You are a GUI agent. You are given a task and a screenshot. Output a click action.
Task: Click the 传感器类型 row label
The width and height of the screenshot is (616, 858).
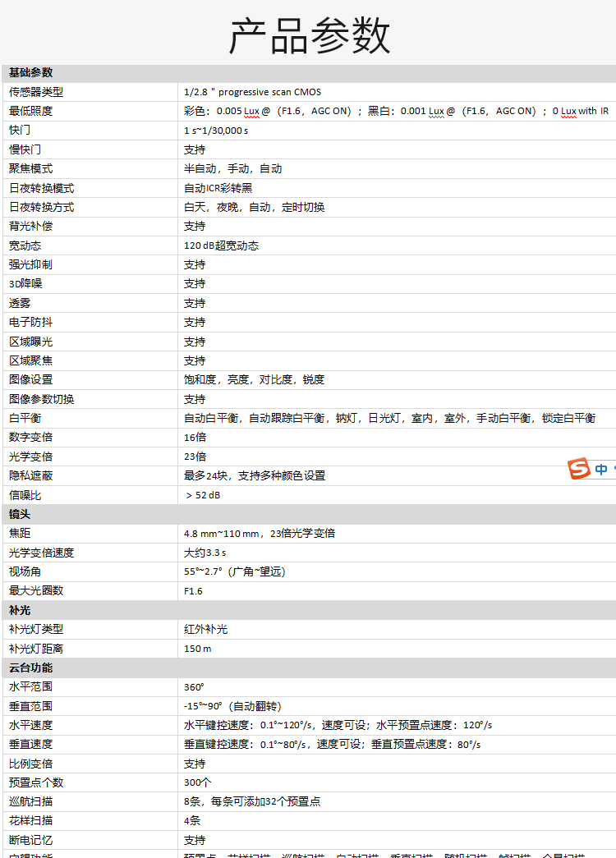tap(36, 92)
